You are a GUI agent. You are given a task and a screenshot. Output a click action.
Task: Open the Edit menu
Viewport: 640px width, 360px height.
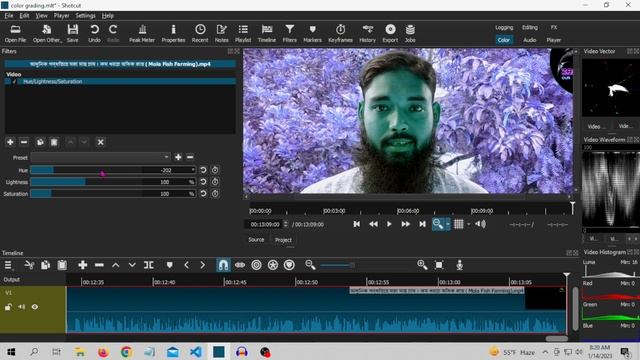tap(24, 16)
